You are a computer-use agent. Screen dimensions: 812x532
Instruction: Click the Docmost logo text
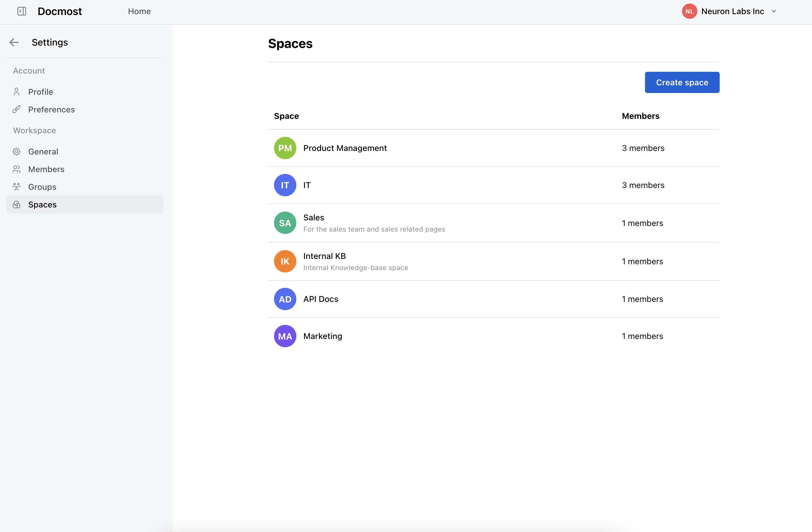(x=60, y=11)
